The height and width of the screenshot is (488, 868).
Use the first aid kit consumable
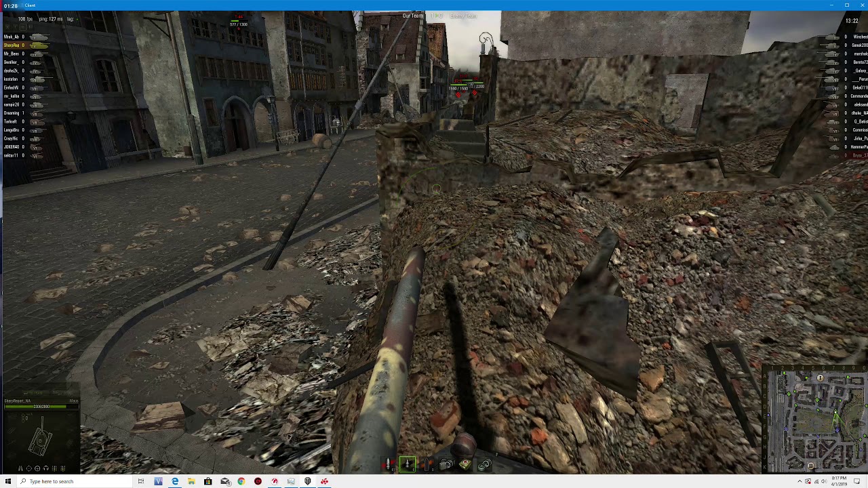click(465, 464)
